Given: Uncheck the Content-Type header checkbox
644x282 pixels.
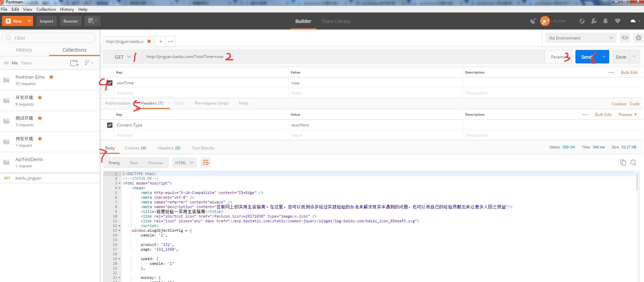Looking at the screenshot, I should click(x=110, y=125).
